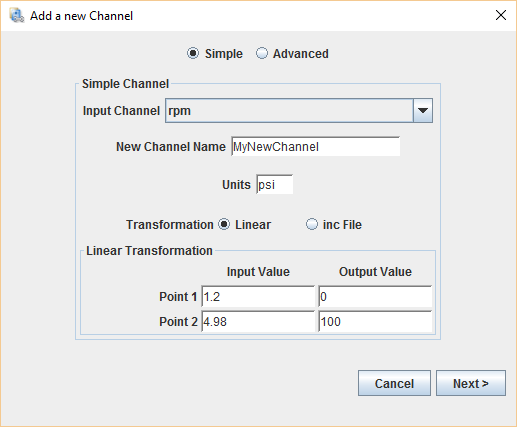
Task: Click Point 1 Input Value field
Action: click(258, 296)
